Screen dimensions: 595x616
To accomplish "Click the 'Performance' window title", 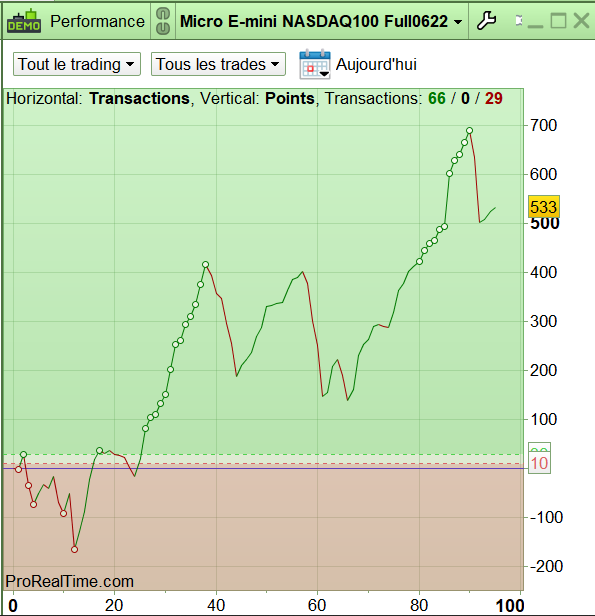I will (97, 21).
